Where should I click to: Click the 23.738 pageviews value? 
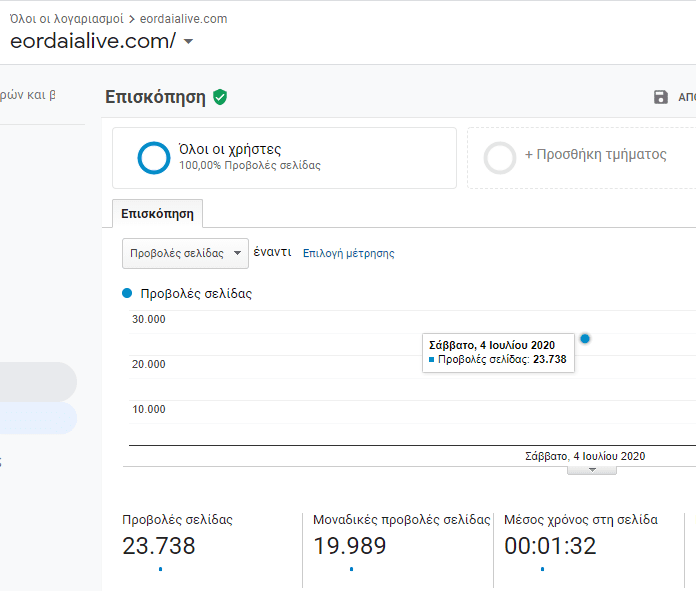point(158,546)
